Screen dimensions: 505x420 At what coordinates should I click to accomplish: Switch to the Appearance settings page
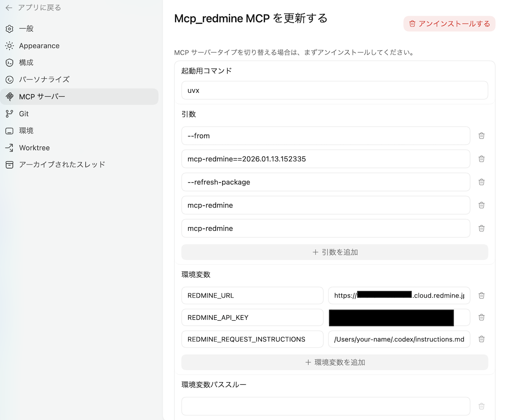(39, 45)
